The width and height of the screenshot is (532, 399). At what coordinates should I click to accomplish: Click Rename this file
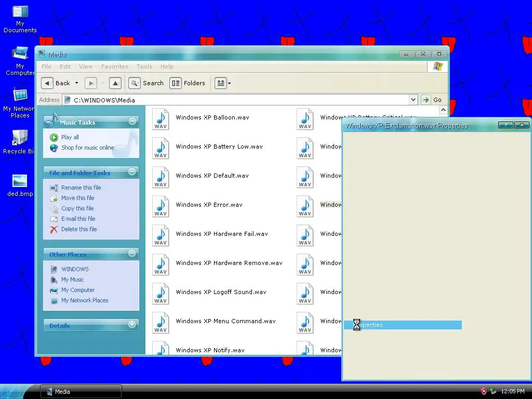tap(81, 188)
